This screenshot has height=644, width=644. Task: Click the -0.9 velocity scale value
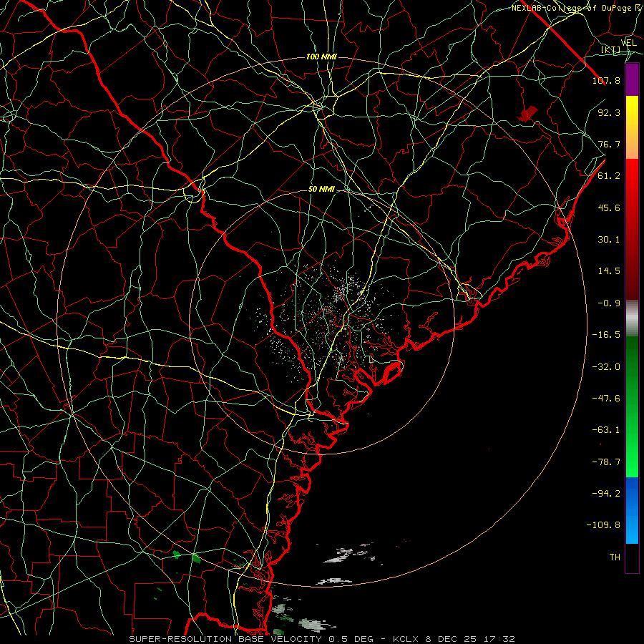click(x=609, y=303)
